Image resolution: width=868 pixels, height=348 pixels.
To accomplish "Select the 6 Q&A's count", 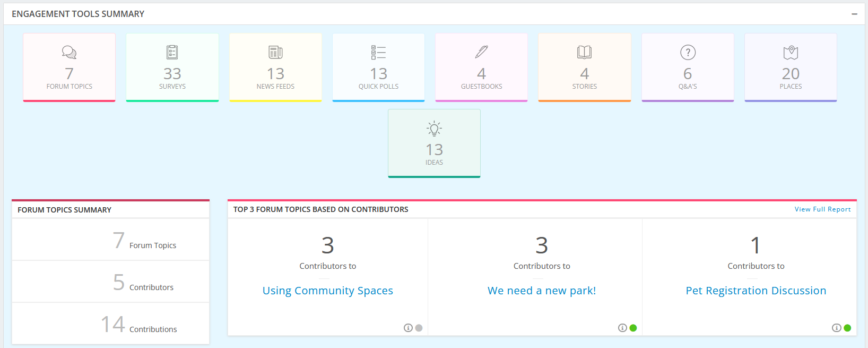I will click(x=688, y=73).
